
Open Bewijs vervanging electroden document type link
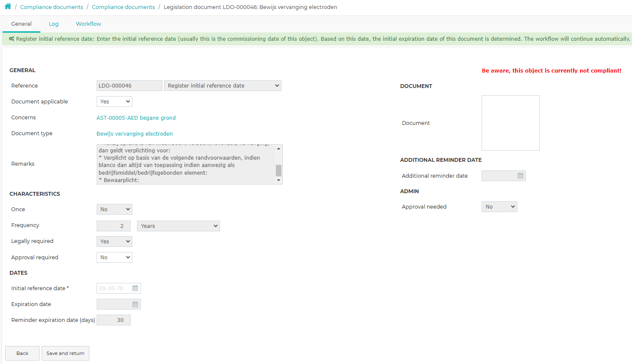click(134, 134)
